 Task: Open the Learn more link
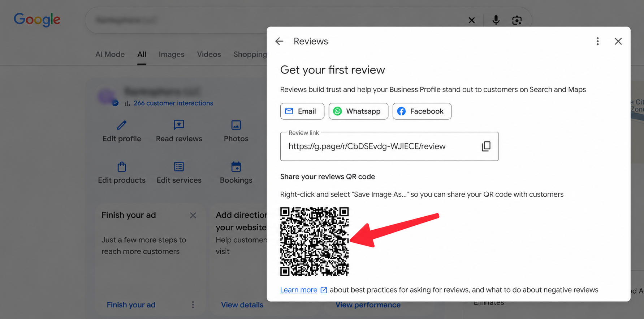coord(299,290)
